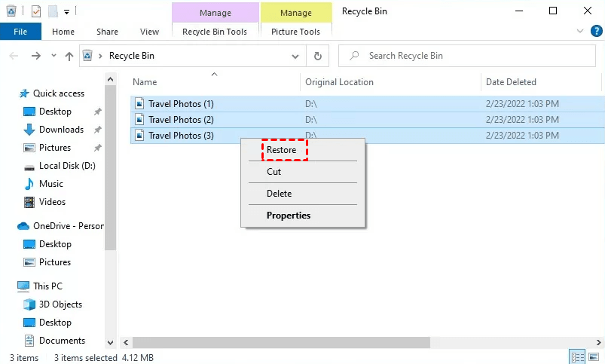Switch to the Details view layout
The image size is (605, 364).
pos(578,357)
